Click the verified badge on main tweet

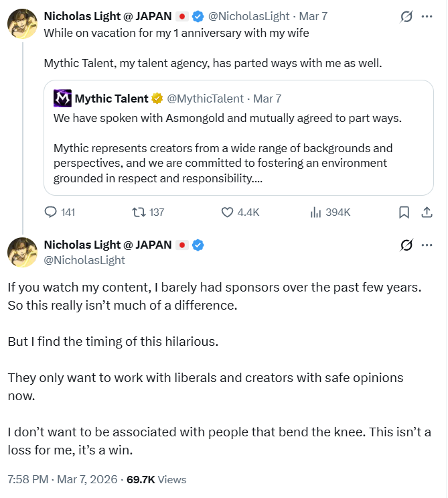point(198,245)
